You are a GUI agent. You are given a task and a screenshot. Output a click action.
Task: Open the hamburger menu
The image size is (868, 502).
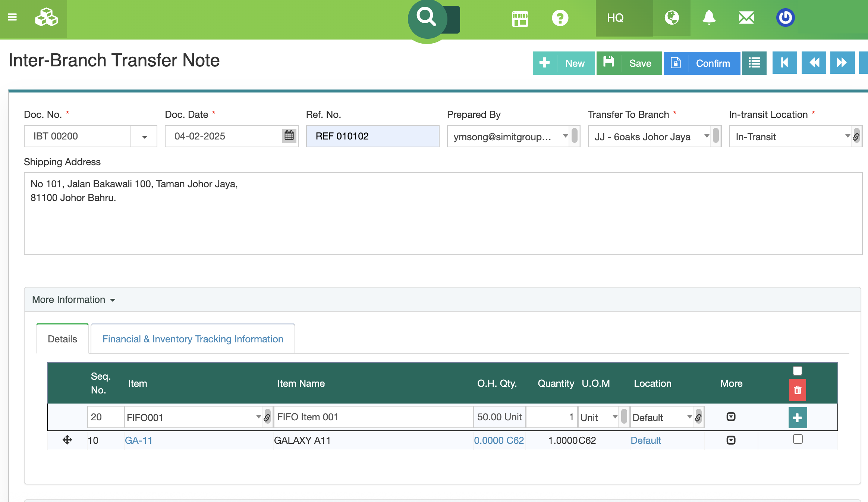[x=12, y=17]
